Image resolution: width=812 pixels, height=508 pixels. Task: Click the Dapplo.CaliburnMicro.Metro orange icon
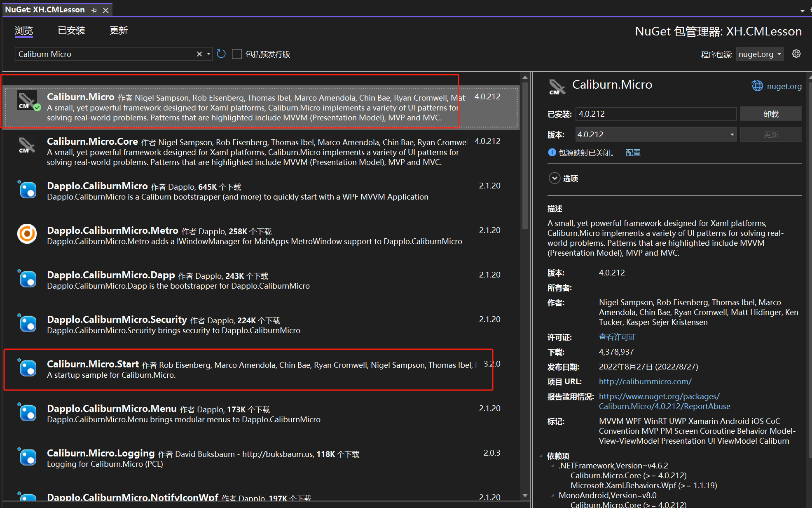(27, 234)
